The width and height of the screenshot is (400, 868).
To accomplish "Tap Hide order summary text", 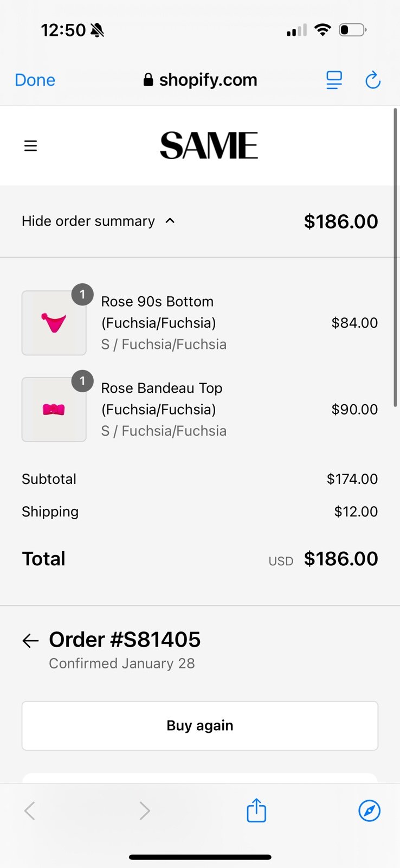I will [88, 221].
